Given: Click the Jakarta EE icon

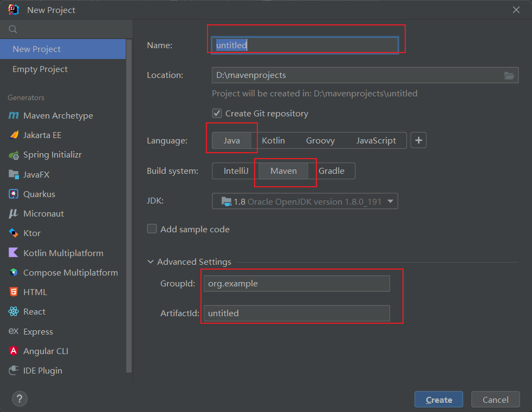Looking at the screenshot, I should point(14,135).
